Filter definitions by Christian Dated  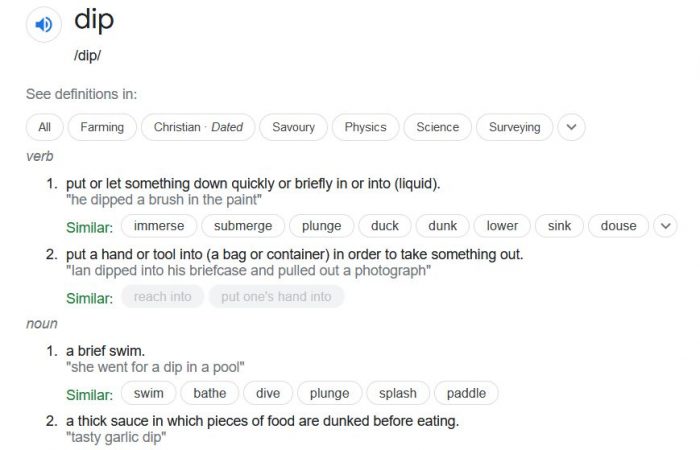point(198,127)
